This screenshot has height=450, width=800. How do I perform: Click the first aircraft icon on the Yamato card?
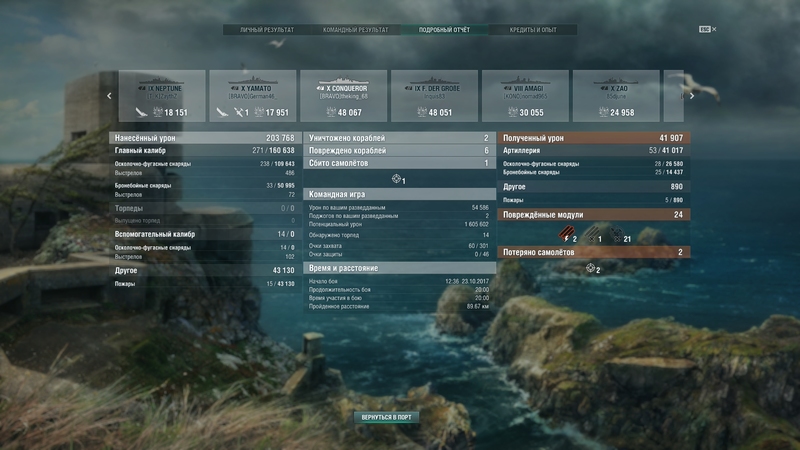tap(222, 112)
